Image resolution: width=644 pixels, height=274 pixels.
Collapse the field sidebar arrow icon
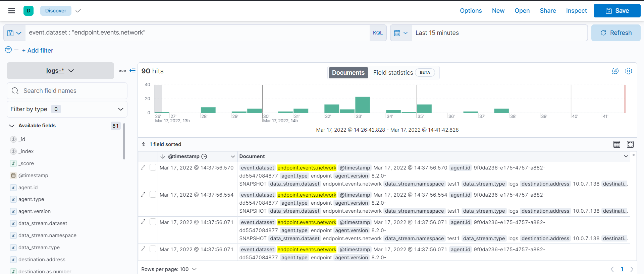(132, 71)
